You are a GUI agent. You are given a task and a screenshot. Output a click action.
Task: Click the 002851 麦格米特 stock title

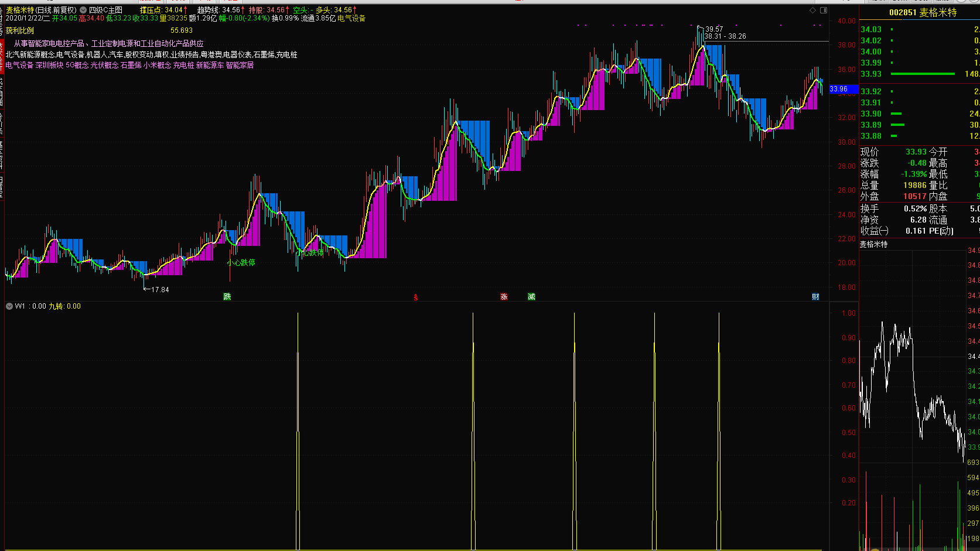(x=923, y=12)
